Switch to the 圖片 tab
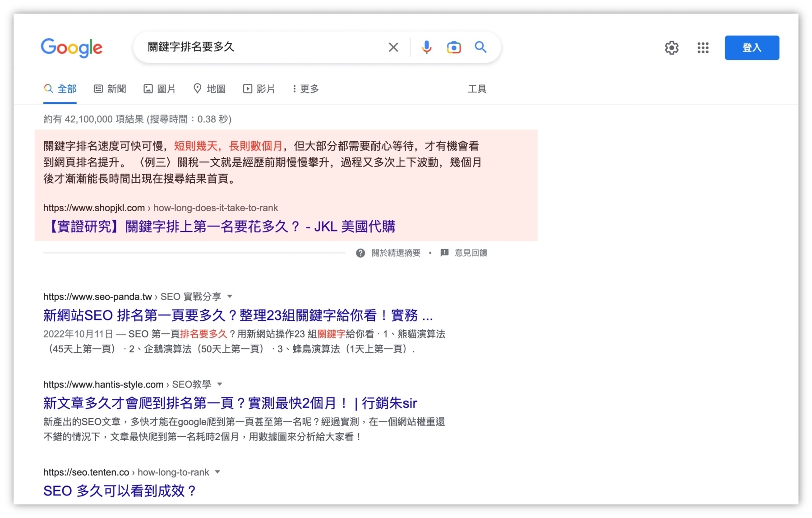Image resolution: width=812 pixels, height=518 pixels. point(160,89)
